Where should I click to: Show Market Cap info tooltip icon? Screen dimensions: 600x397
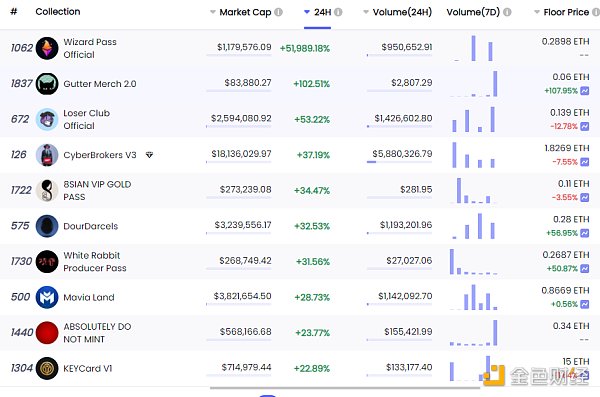pyautogui.click(x=279, y=12)
